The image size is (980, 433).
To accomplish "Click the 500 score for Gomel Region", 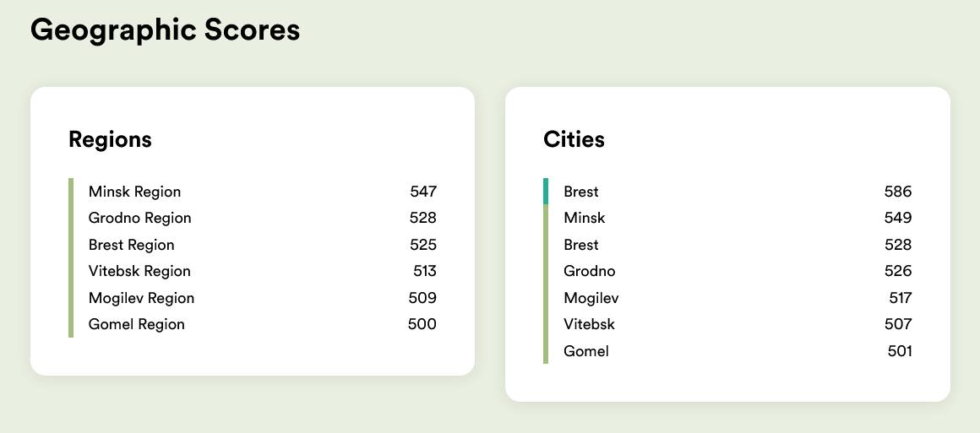I will pos(423,324).
